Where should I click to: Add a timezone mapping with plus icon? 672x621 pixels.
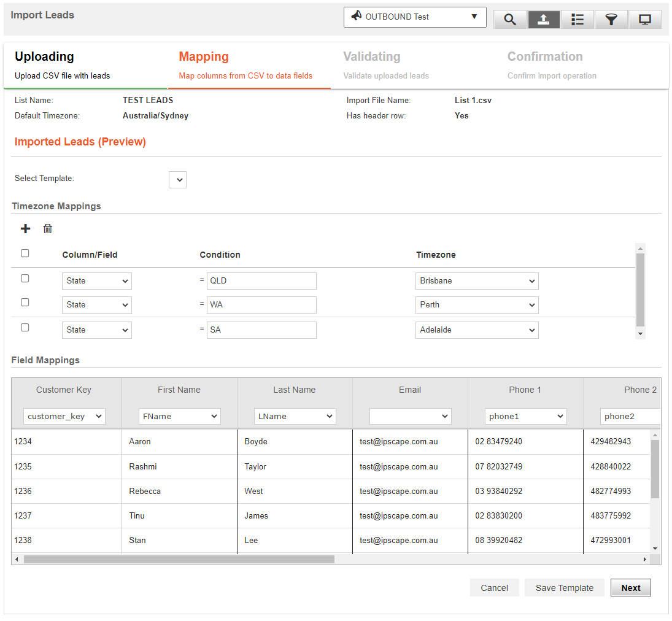coord(26,228)
